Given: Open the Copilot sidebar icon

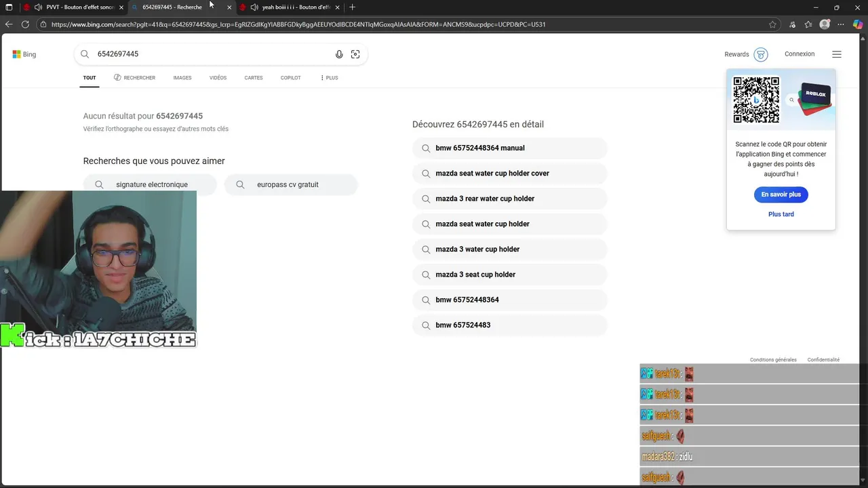Looking at the screenshot, I should pyautogui.click(x=858, y=24).
